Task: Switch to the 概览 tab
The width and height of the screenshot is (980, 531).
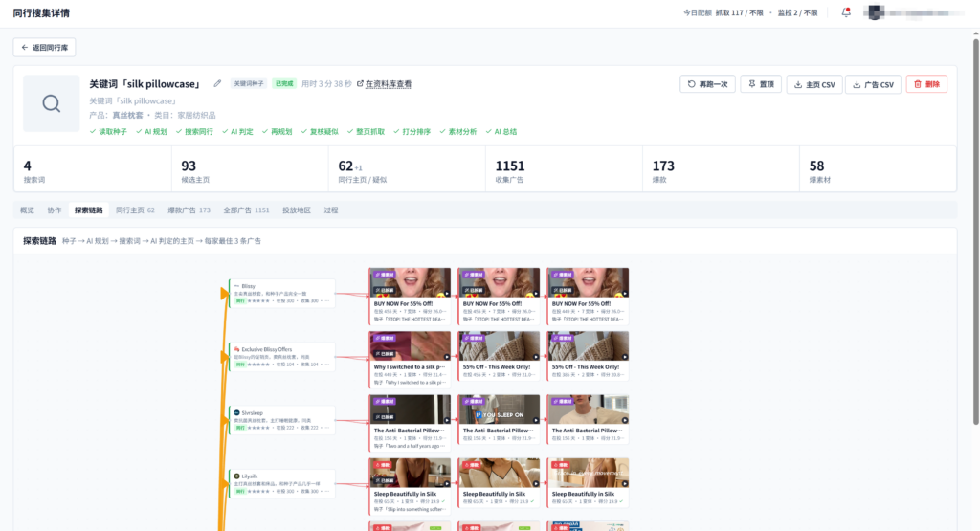Action: point(27,210)
